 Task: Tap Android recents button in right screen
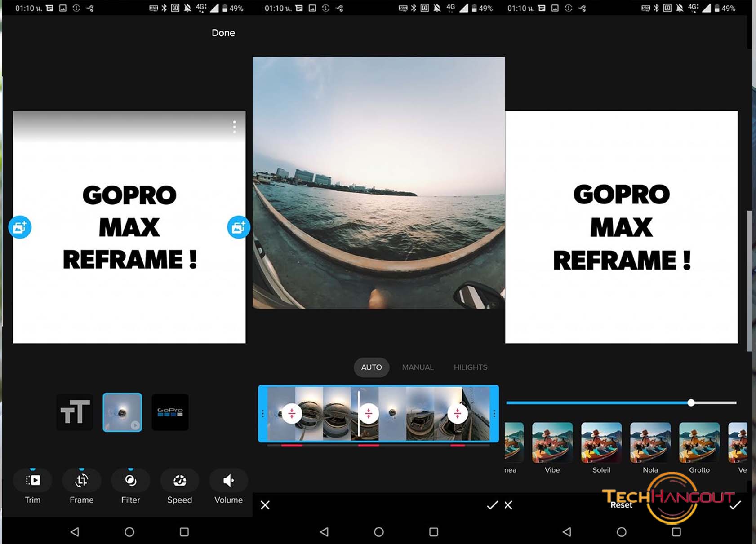point(676,532)
